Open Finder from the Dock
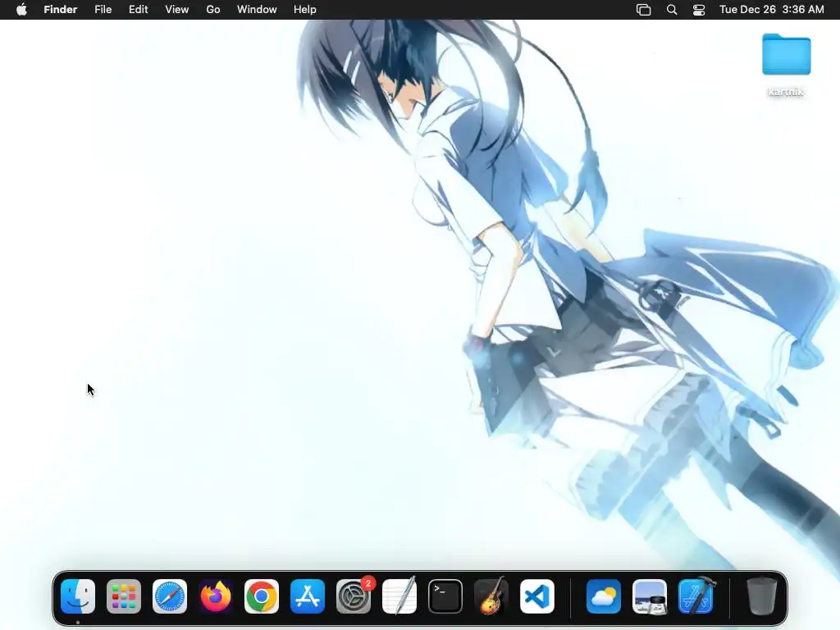The width and height of the screenshot is (840, 630). click(x=78, y=596)
